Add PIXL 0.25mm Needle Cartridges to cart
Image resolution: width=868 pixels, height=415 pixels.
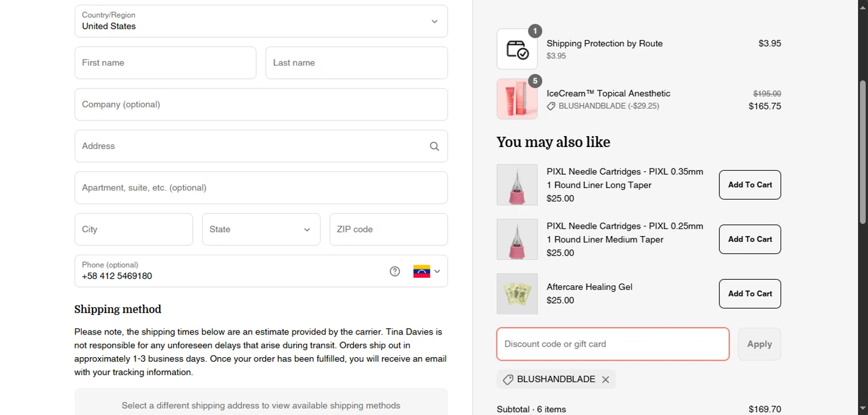pyautogui.click(x=750, y=239)
